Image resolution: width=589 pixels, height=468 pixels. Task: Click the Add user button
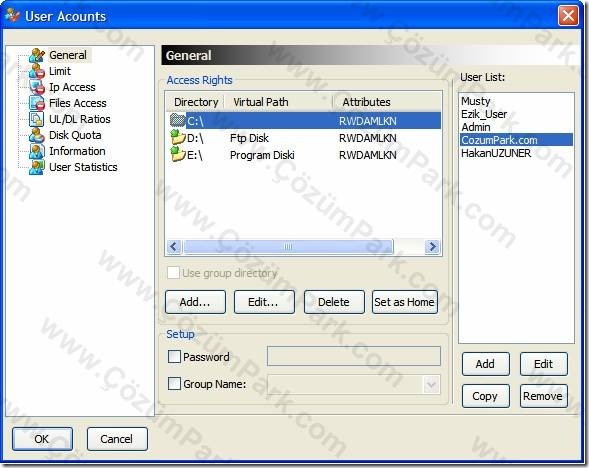485,364
